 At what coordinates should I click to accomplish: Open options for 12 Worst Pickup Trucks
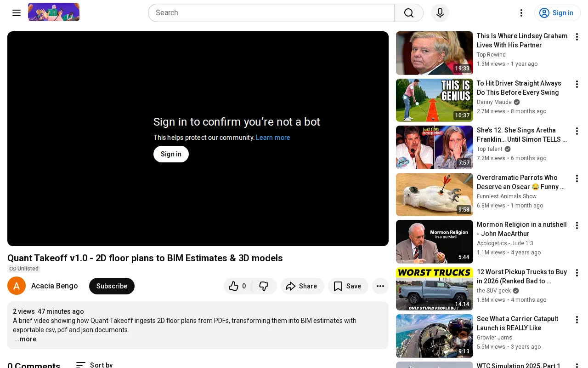point(577,273)
